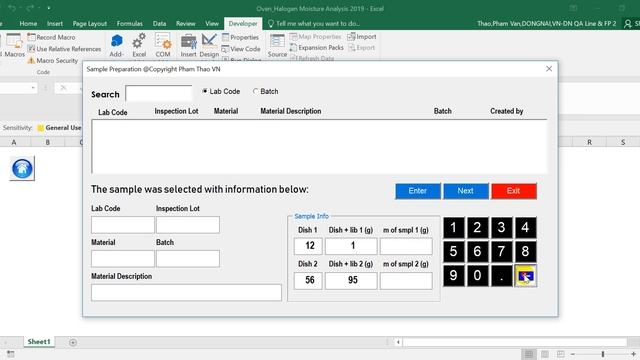640x360 pixels.
Task: Select column A header
Action: pos(14,142)
